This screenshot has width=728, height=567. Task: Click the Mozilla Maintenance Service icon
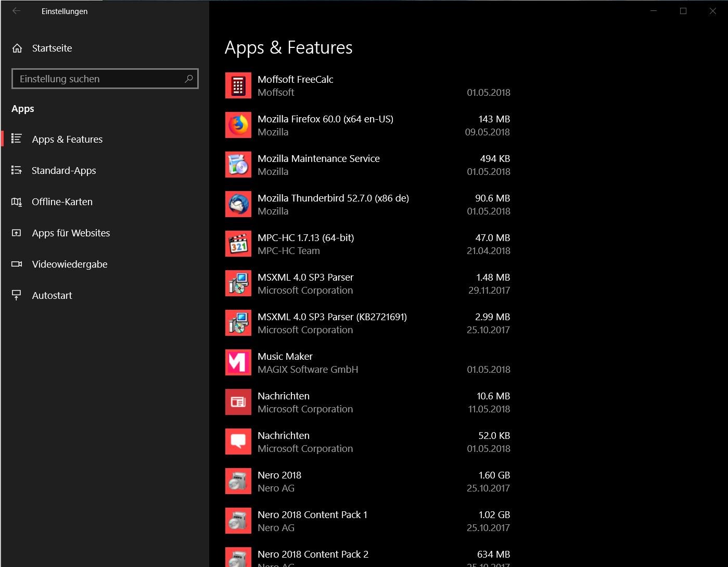[238, 165]
